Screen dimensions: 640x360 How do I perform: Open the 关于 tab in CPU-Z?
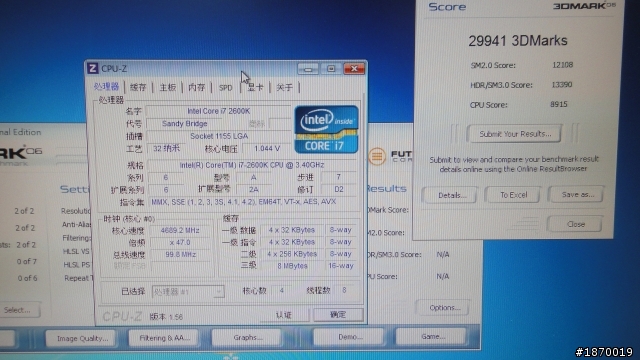(284, 87)
